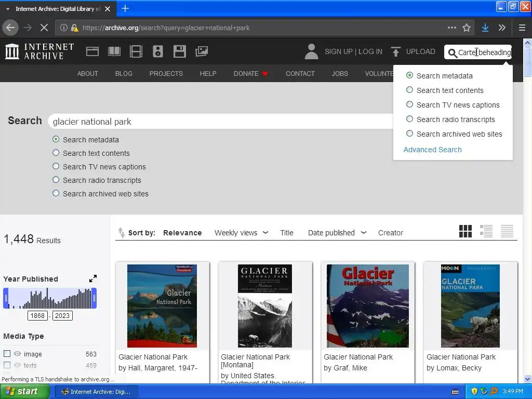Expand the Year Published histogram
532x399 pixels.
pyautogui.click(x=93, y=278)
